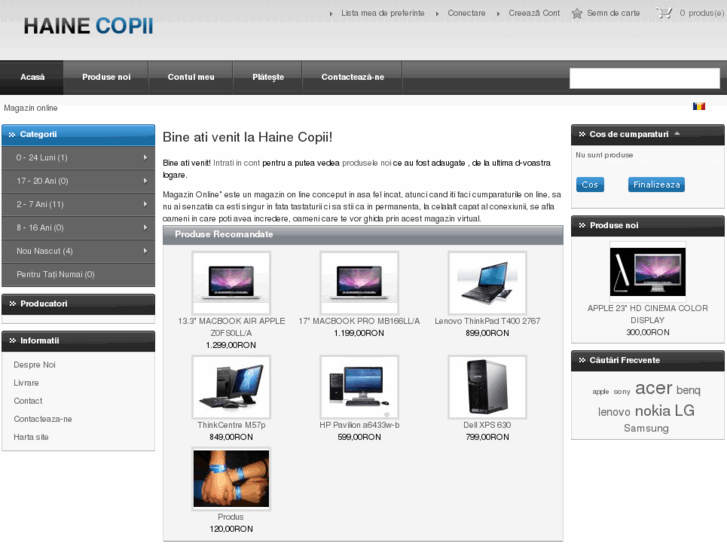The width and height of the screenshot is (727, 545).
Task: Click the star bookmark icon
Action: tap(577, 13)
